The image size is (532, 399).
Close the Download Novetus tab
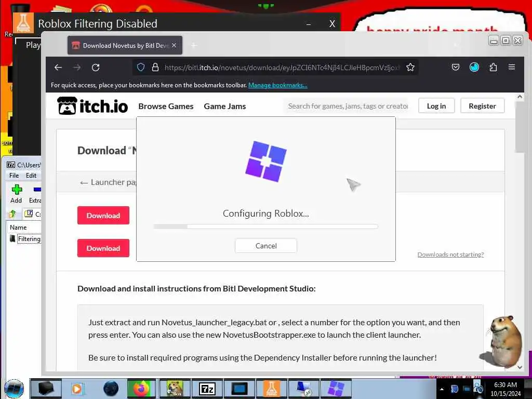[x=174, y=45]
